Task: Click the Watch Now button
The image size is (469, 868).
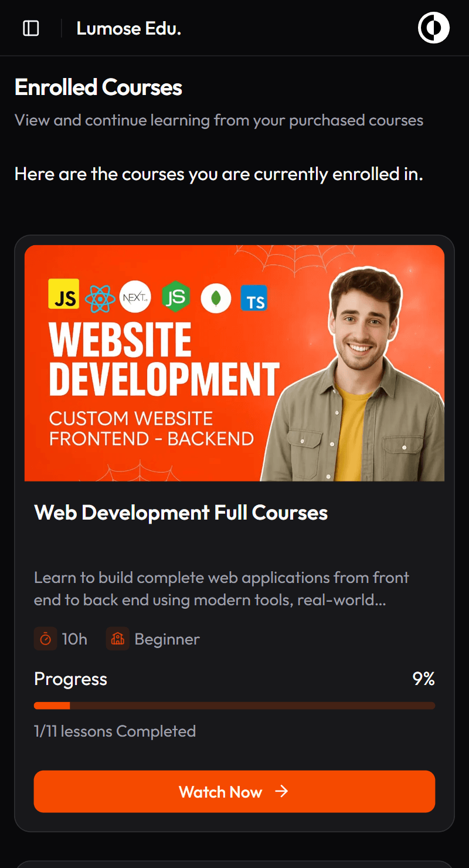Action: (235, 792)
